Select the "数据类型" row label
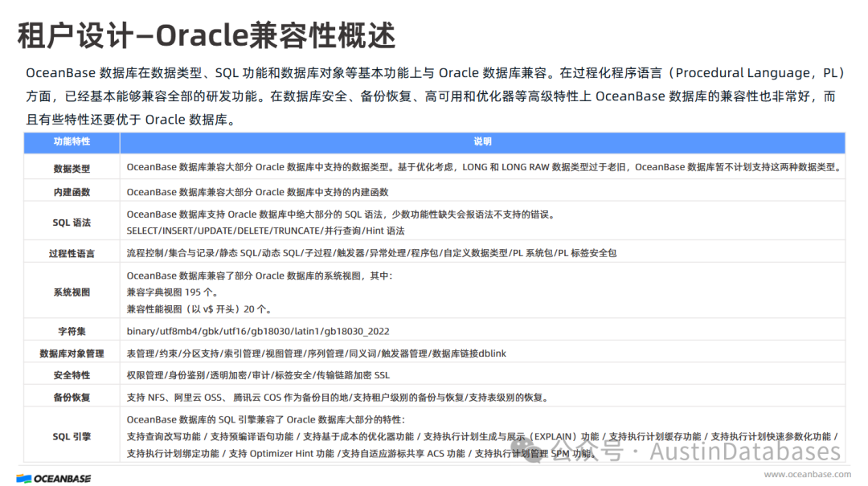 click(x=72, y=168)
